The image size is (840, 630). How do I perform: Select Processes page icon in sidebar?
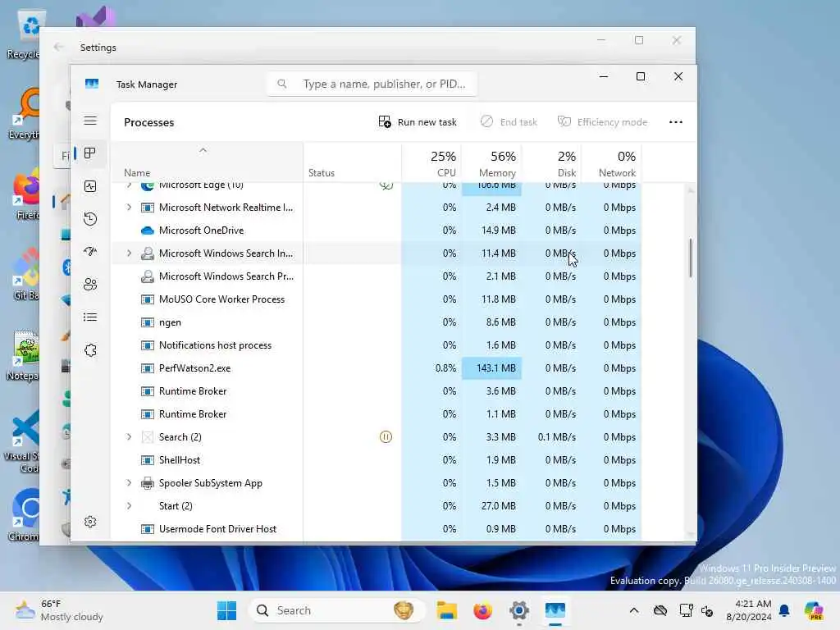point(90,153)
